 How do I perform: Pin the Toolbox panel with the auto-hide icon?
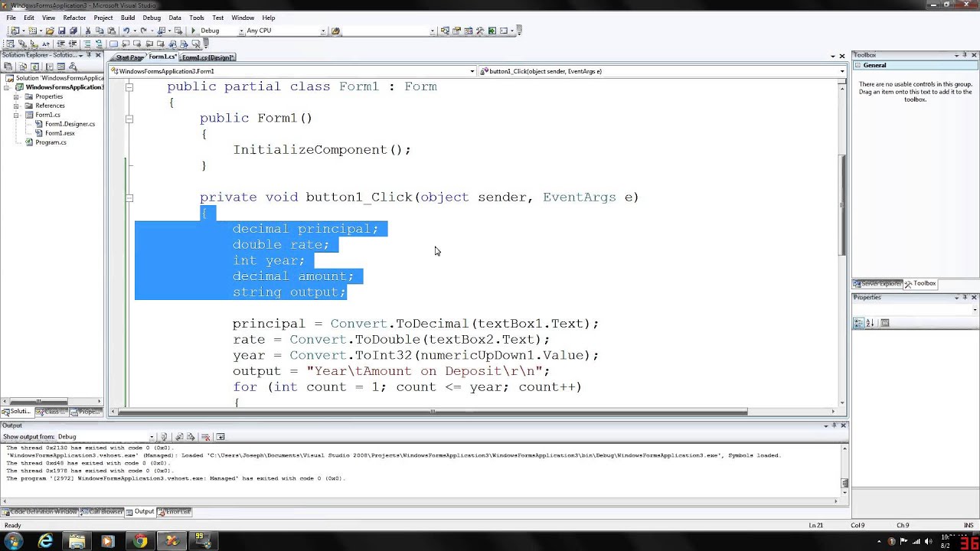pos(965,55)
